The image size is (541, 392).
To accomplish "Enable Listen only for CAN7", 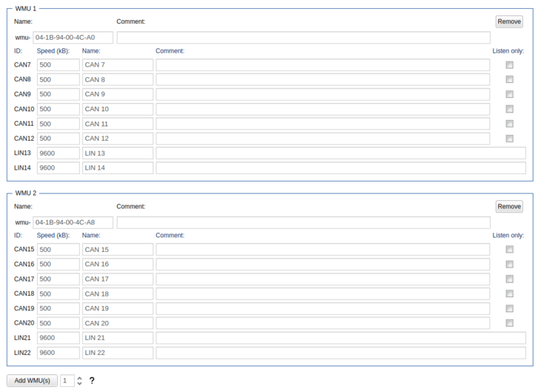I will point(509,65).
